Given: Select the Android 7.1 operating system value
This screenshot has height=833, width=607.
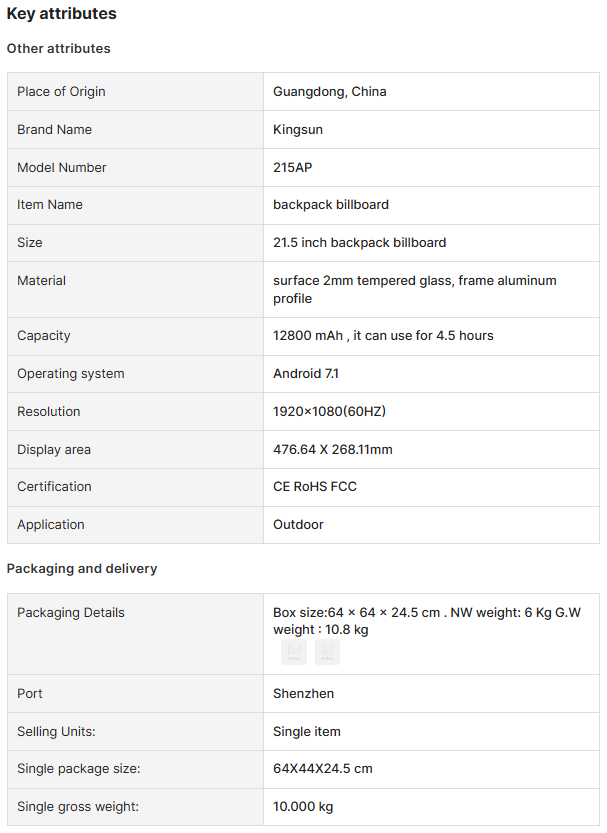Looking at the screenshot, I should [x=306, y=373].
